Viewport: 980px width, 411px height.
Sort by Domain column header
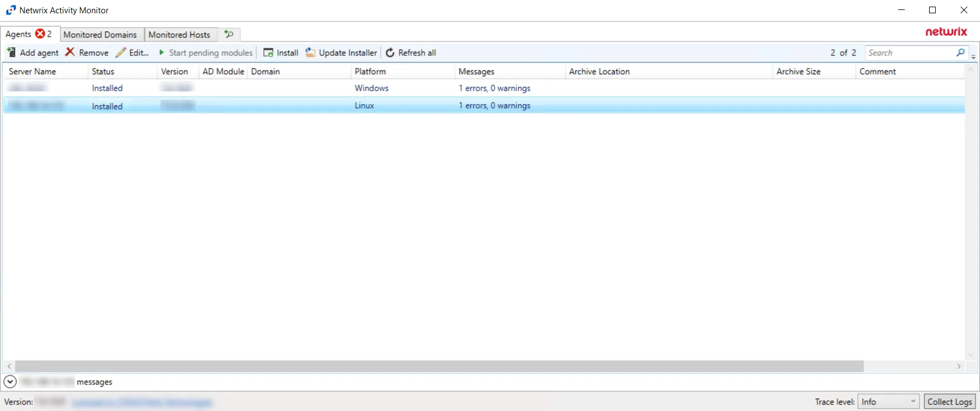click(299, 71)
